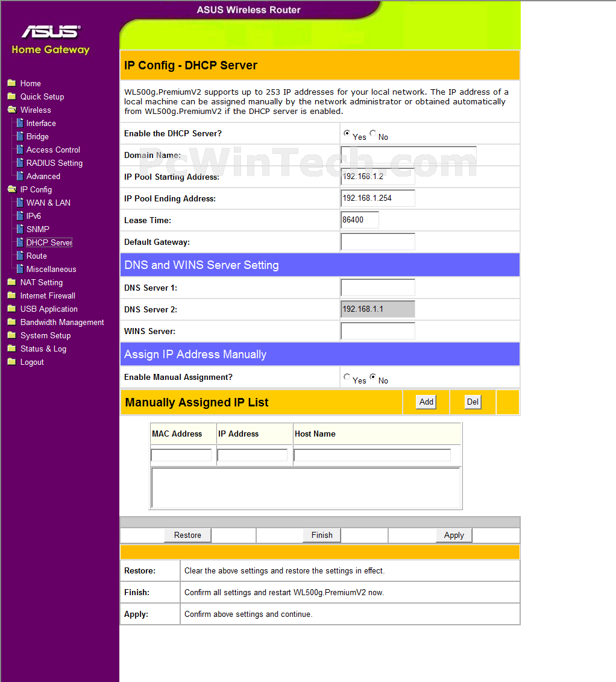Expand the USB Application section
The image size is (616, 682).
[49, 309]
